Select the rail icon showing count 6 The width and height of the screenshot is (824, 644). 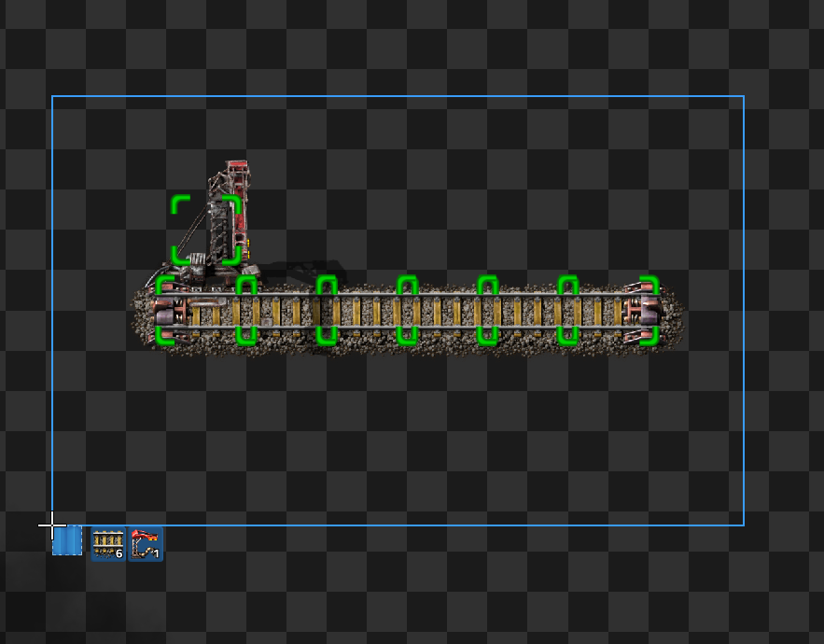point(108,544)
